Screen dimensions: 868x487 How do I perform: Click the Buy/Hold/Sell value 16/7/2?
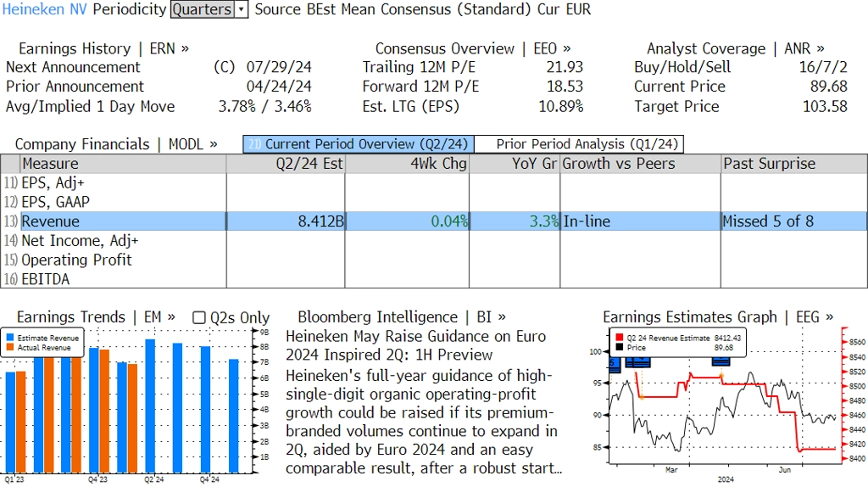[823, 67]
